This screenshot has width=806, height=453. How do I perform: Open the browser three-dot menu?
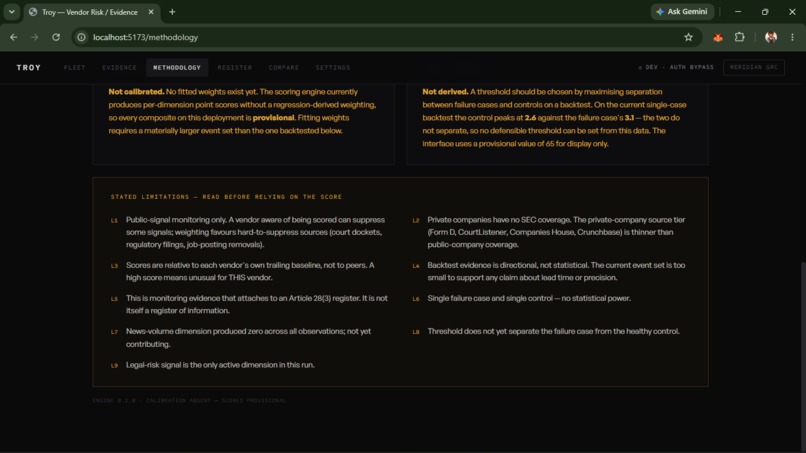pyautogui.click(x=792, y=37)
